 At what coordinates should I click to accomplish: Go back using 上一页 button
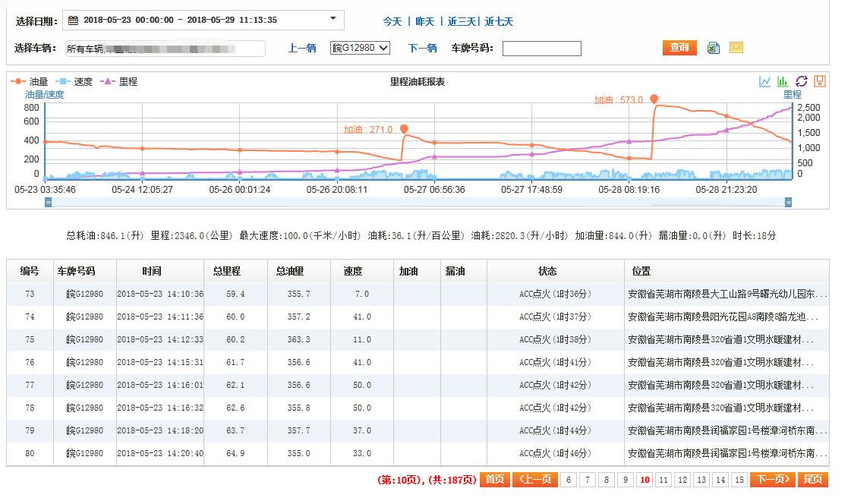tap(535, 480)
